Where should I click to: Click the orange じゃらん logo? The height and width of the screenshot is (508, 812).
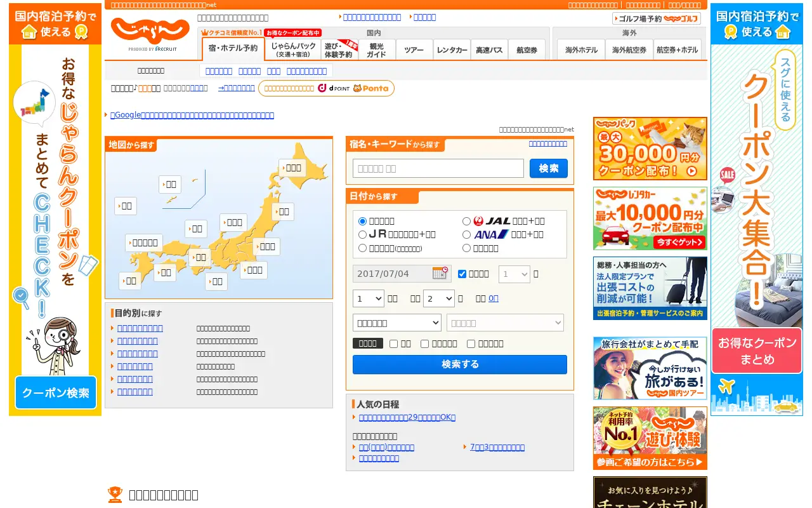(x=150, y=31)
